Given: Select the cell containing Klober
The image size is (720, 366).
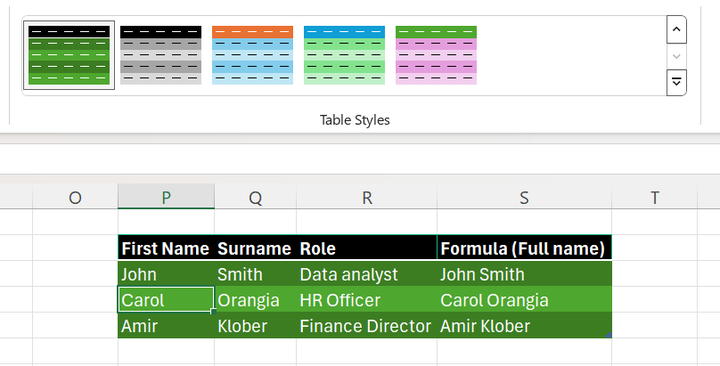Looking at the screenshot, I should point(255,325).
